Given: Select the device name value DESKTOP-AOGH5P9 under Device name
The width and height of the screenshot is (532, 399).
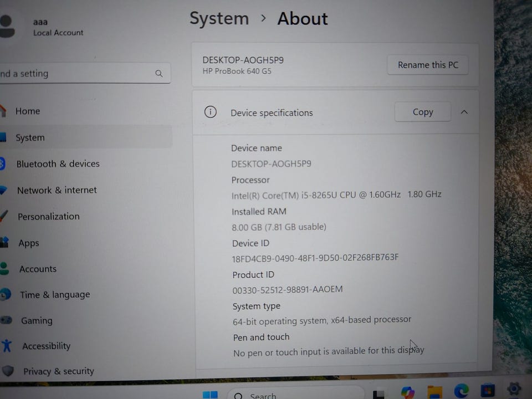Looking at the screenshot, I should [x=271, y=164].
